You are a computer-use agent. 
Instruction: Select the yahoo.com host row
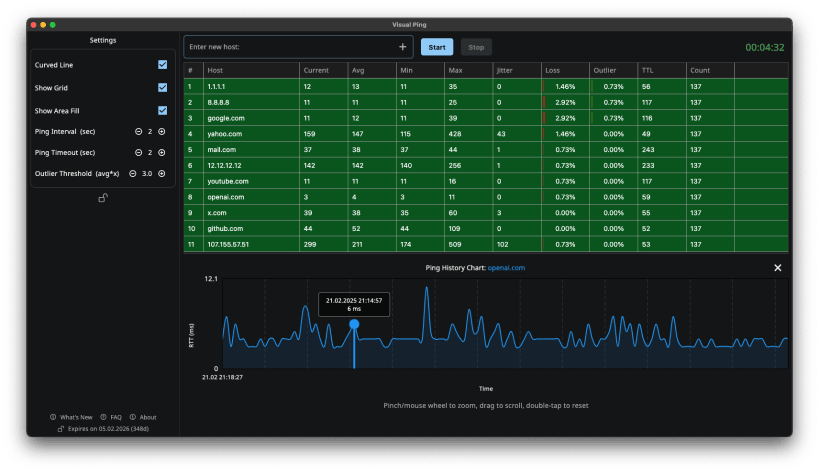[486, 134]
